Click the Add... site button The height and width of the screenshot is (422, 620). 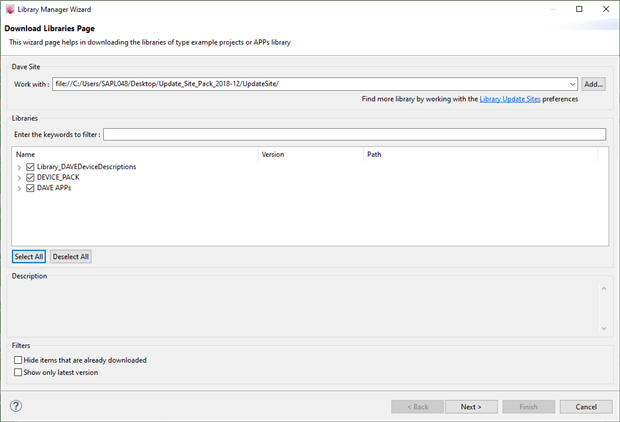pyautogui.click(x=593, y=84)
